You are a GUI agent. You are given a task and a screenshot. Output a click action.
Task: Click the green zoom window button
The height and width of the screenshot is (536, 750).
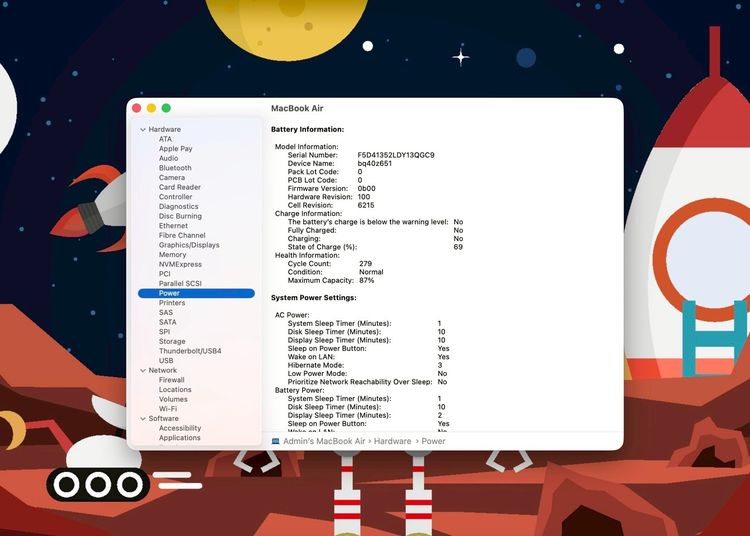click(x=166, y=108)
